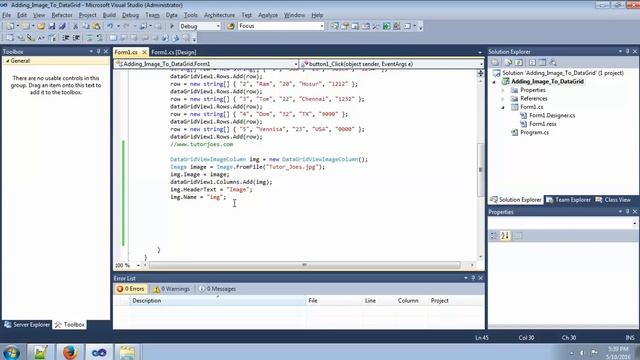
Task: Click View Code icon in Solution Explorer toolbar
Action: tap(532, 62)
